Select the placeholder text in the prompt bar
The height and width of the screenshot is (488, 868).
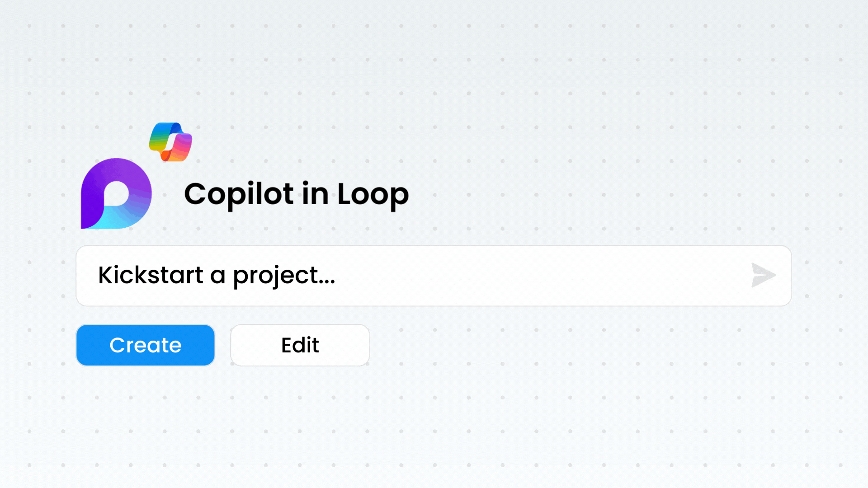tap(216, 276)
